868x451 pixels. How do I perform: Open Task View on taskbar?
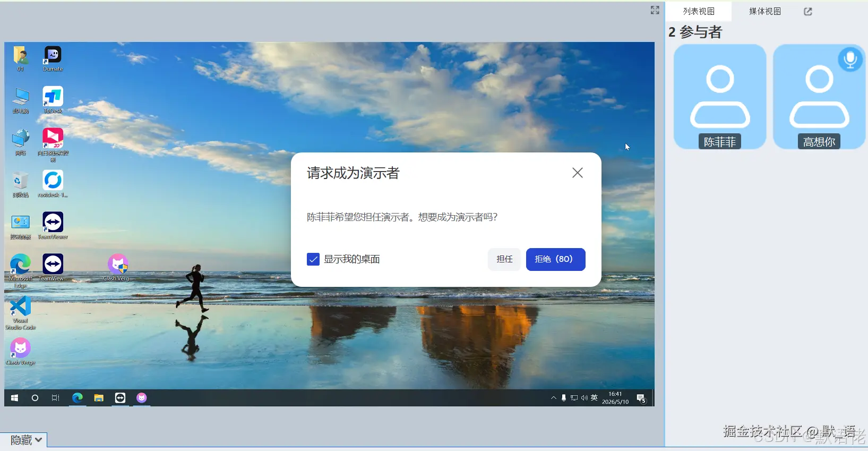[55, 398]
